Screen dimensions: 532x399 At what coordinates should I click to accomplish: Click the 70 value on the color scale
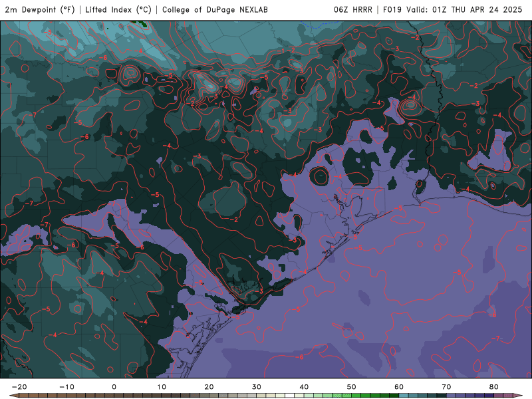tap(446, 387)
